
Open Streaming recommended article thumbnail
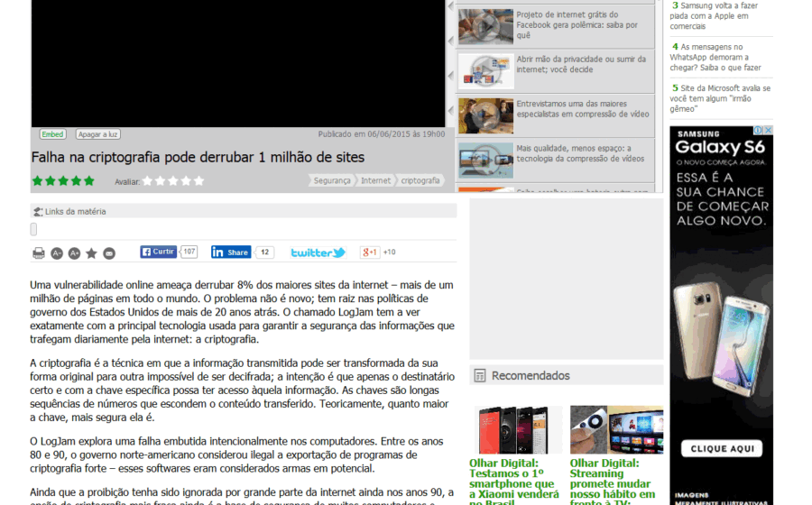(x=616, y=429)
